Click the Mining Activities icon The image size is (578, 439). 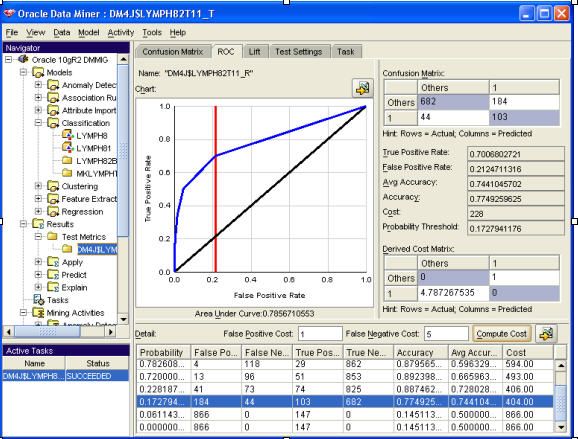pyautogui.click(x=38, y=313)
